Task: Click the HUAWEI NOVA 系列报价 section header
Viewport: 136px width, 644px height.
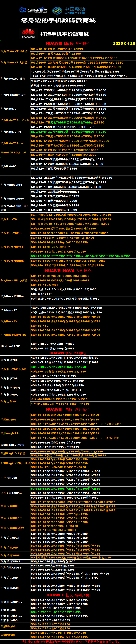Action: (x=68, y=271)
